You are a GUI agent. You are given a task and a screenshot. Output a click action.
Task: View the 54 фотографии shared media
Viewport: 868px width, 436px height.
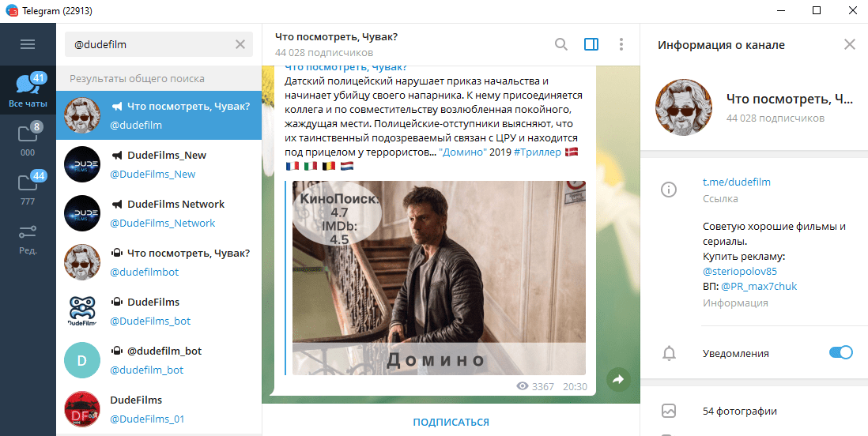pos(739,411)
